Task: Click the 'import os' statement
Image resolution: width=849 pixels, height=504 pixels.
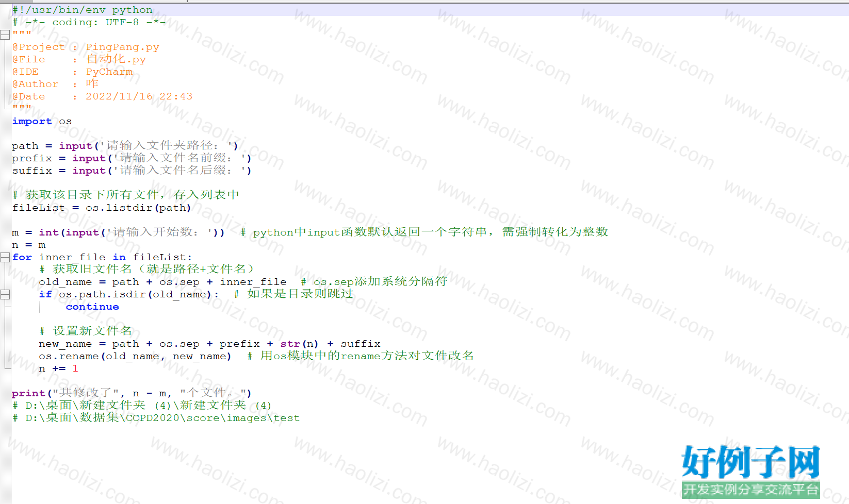Action: point(42,121)
